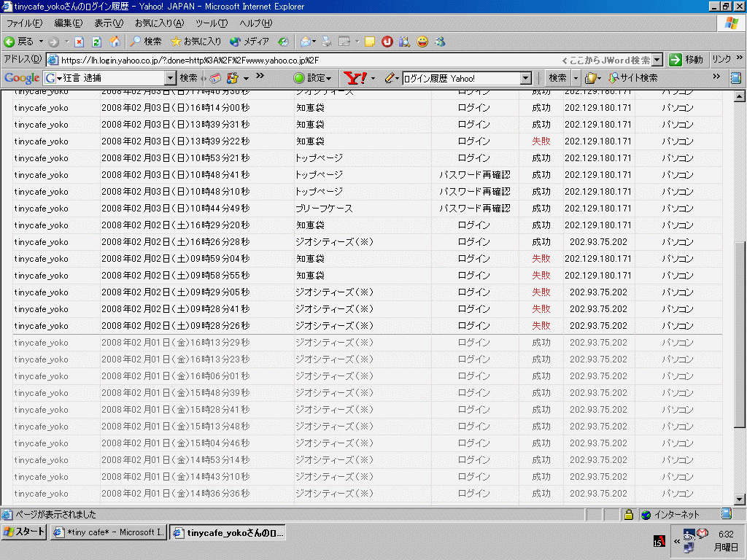Click the 移動 Go button
This screenshot has width=747, height=560.
pyautogui.click(x=686, y=60)
